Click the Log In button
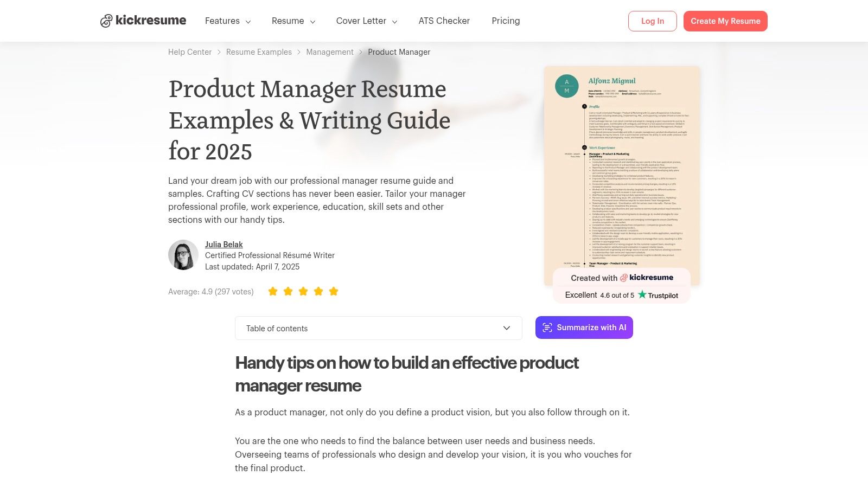Screen dimensions: 868x488 point(652,21)
